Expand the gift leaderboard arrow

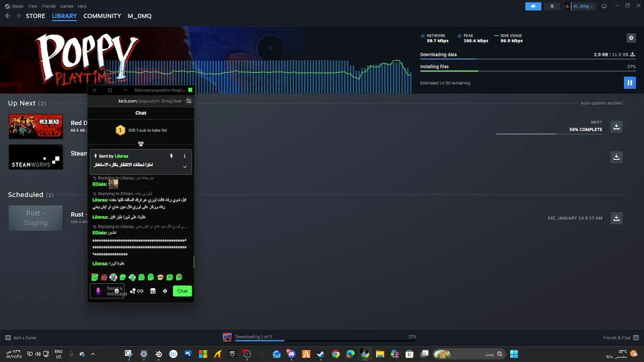(x=141, y=144)
